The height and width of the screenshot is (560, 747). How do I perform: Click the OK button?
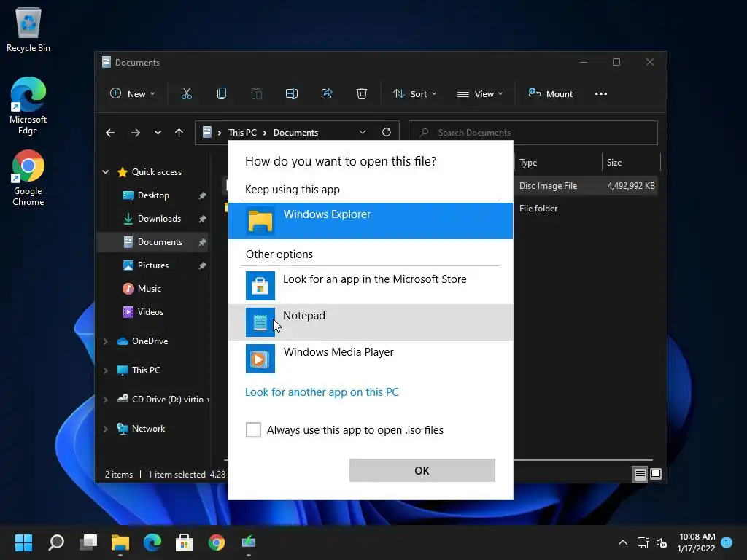pyautogui.click(x=422, y=470)
